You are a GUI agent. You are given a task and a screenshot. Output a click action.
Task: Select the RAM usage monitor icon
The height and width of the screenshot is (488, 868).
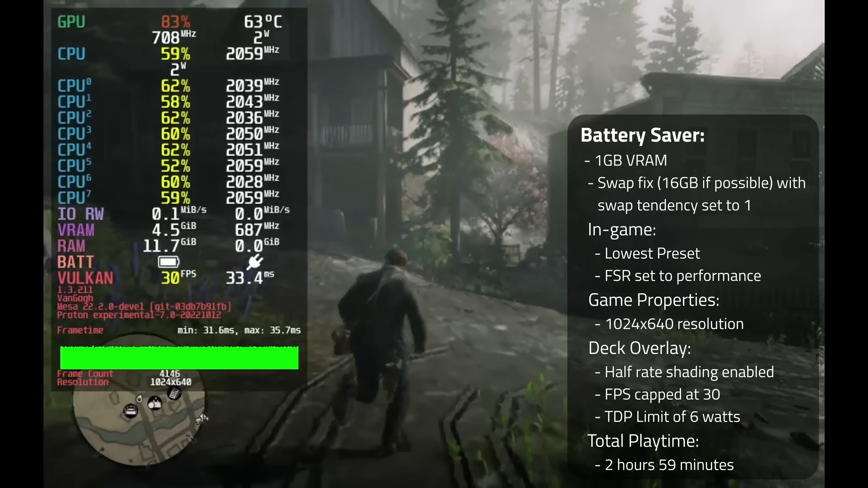pyautogui.click(x=71, y=246)
